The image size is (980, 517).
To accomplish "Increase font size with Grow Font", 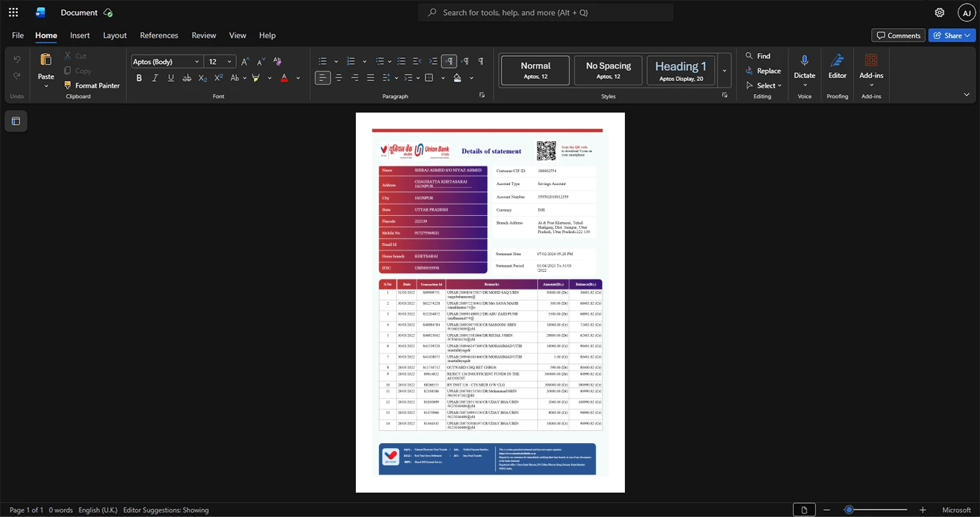I will click(x=245, y=62).
